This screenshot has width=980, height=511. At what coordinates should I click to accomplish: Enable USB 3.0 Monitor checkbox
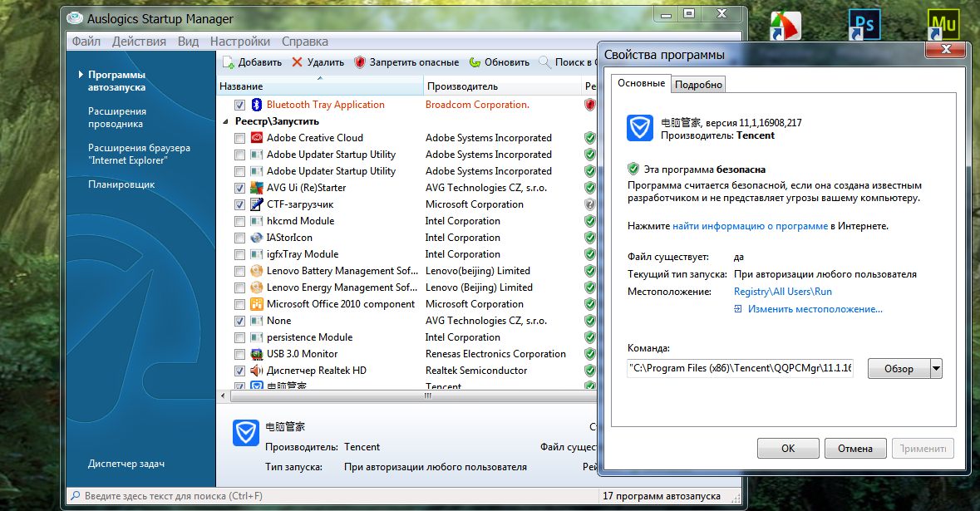click(239, 354)
